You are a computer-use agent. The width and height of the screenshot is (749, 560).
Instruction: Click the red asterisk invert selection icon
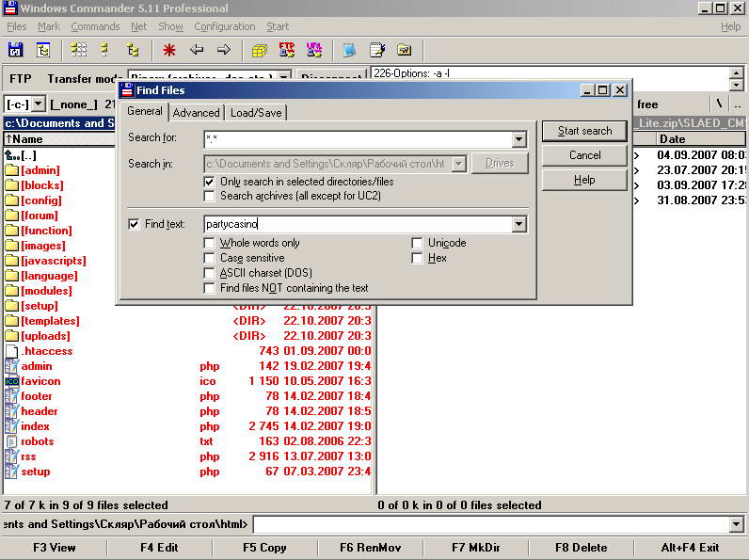[169, 50]
